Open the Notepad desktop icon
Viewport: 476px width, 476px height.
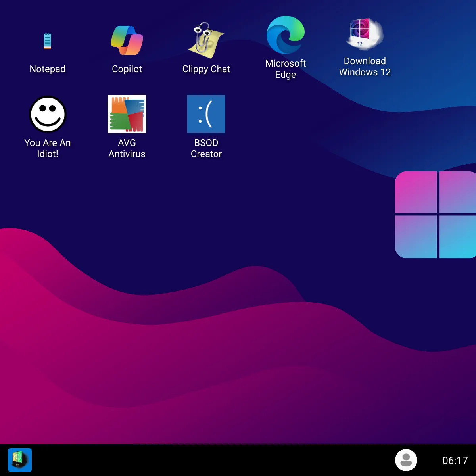pyautogui.click(x=48, y=41)
